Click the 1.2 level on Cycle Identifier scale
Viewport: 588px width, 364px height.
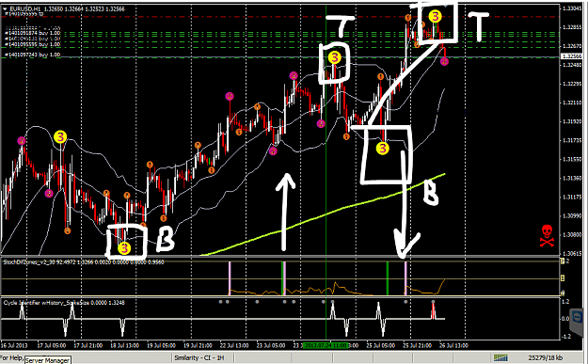[565, 301]
